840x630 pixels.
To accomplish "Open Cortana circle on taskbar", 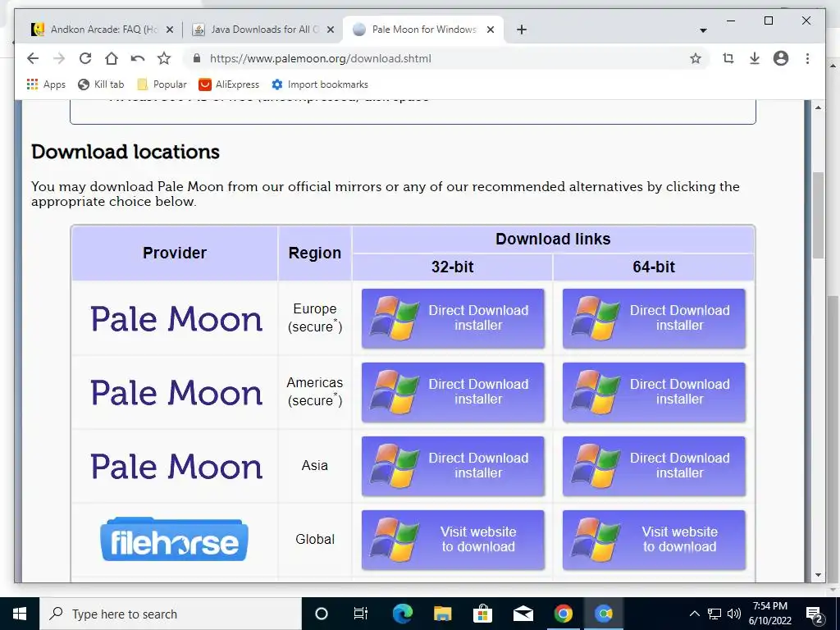I will [322, 614].
